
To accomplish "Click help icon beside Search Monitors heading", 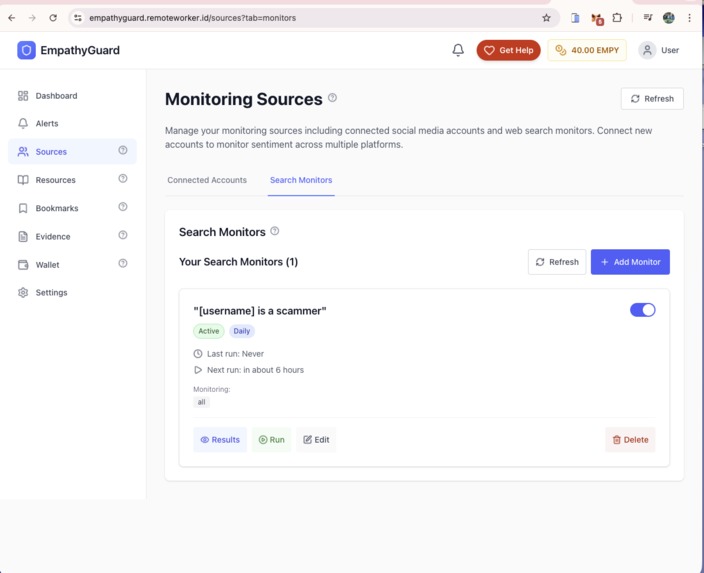I will pos(275,231).
